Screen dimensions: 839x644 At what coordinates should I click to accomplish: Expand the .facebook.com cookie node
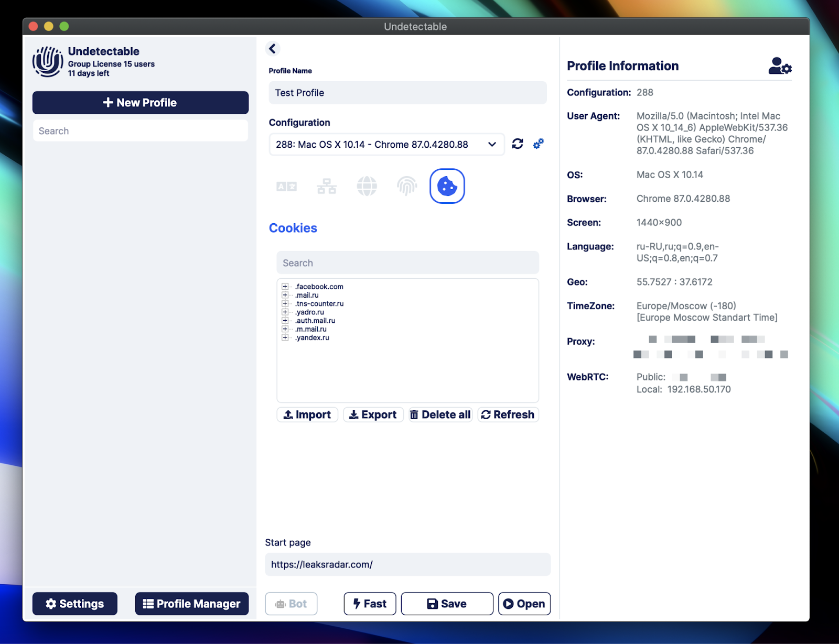tap(285, 287)
